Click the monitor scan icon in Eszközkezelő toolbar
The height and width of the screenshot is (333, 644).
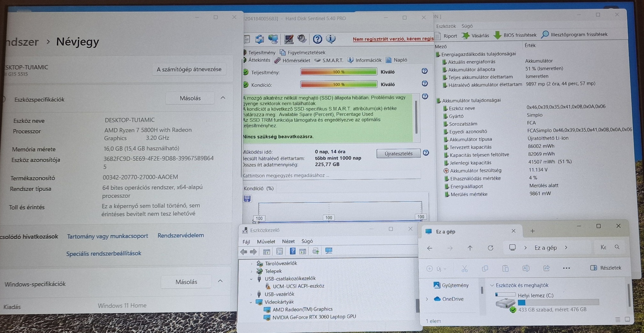(329, 251)
